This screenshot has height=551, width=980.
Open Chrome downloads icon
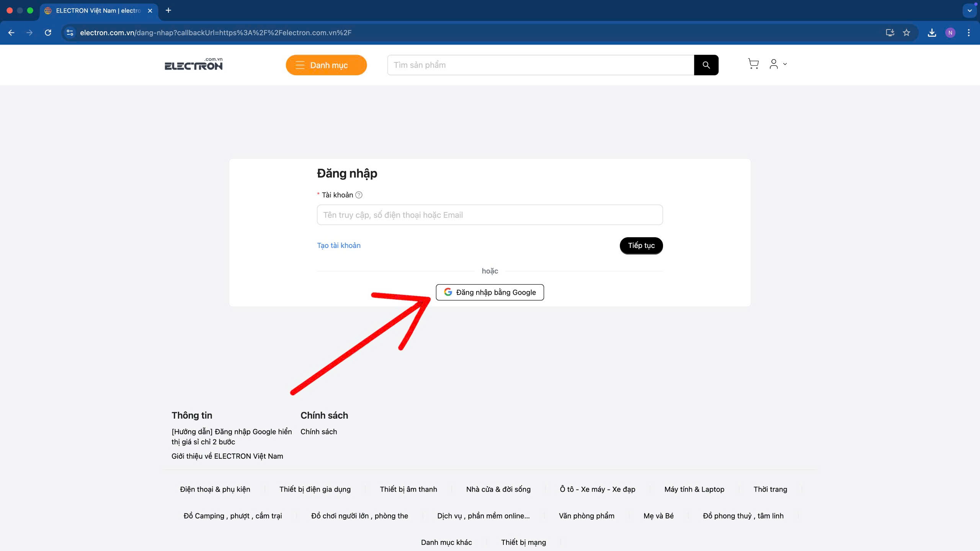coord(932,33)
